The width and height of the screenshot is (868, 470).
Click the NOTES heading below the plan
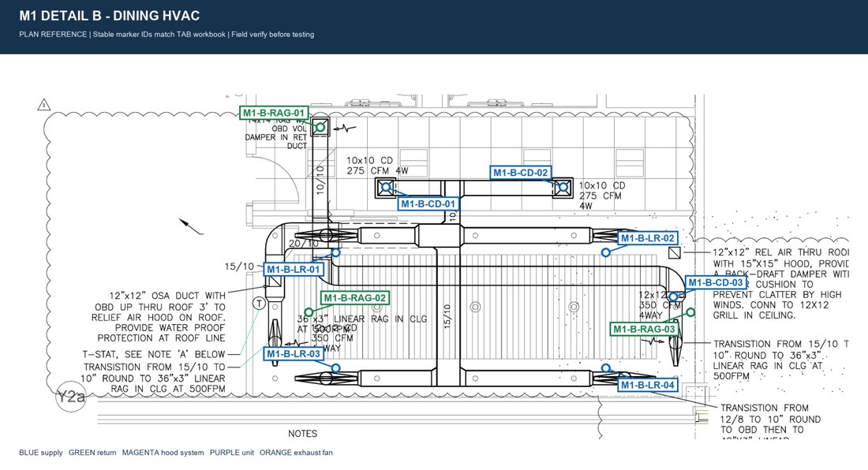303,434
